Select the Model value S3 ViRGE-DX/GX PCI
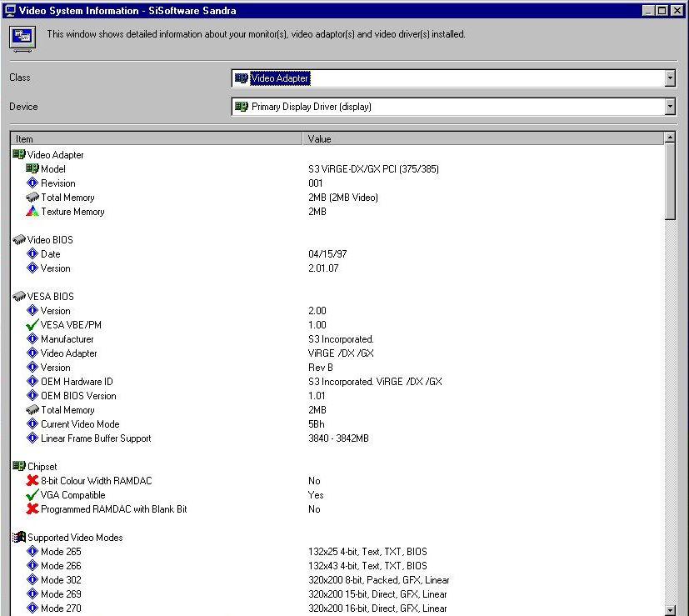This screenshot has width=689, height=616. [373, 169]
